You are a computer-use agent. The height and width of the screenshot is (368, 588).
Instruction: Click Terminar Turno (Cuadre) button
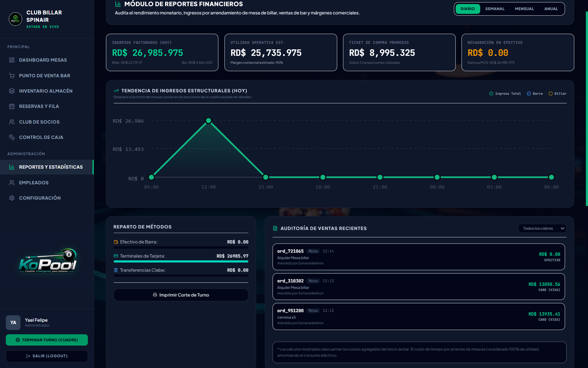pos(47,340)
